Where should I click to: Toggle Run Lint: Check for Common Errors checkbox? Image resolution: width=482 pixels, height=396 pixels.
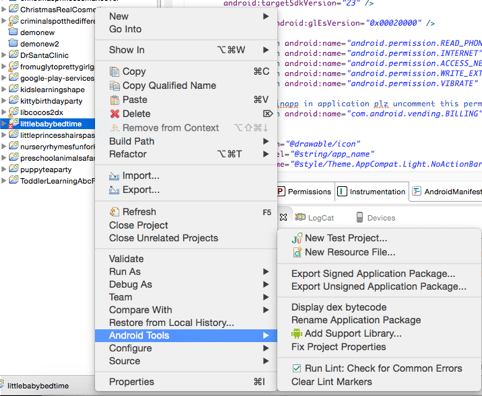pos(296,368)
